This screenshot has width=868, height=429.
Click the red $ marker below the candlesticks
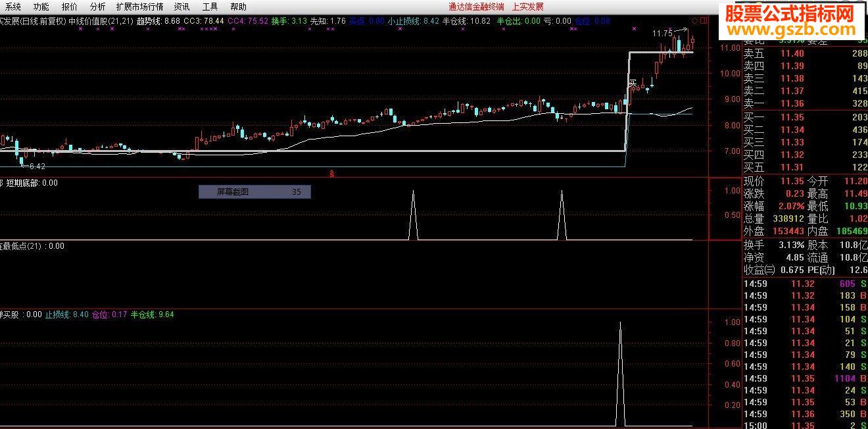point(333,174)
